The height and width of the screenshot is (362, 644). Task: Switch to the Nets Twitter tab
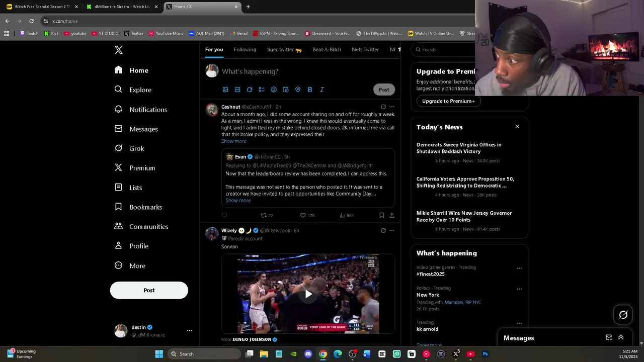click(x=365, y=49)
